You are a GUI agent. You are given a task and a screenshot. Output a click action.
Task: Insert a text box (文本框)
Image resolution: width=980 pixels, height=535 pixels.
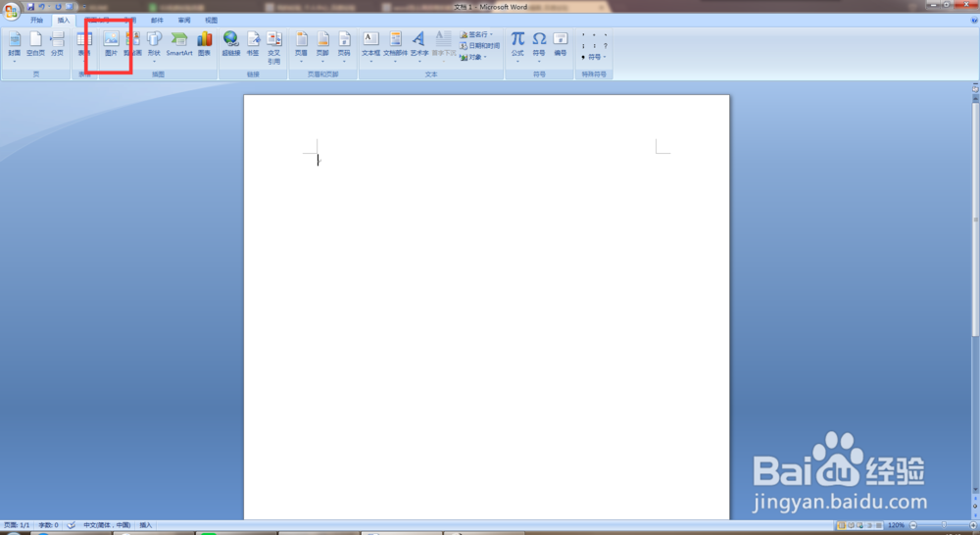(370, 46)
